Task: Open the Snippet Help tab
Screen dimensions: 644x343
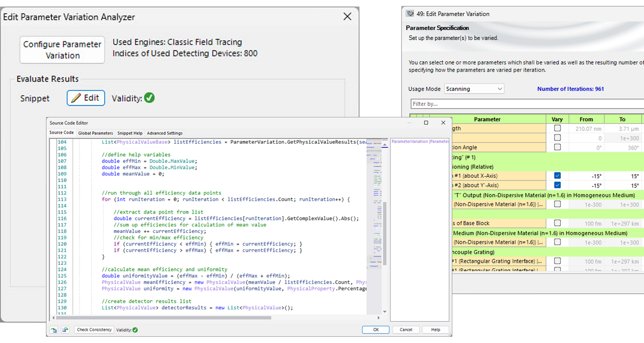Action: 130,133
